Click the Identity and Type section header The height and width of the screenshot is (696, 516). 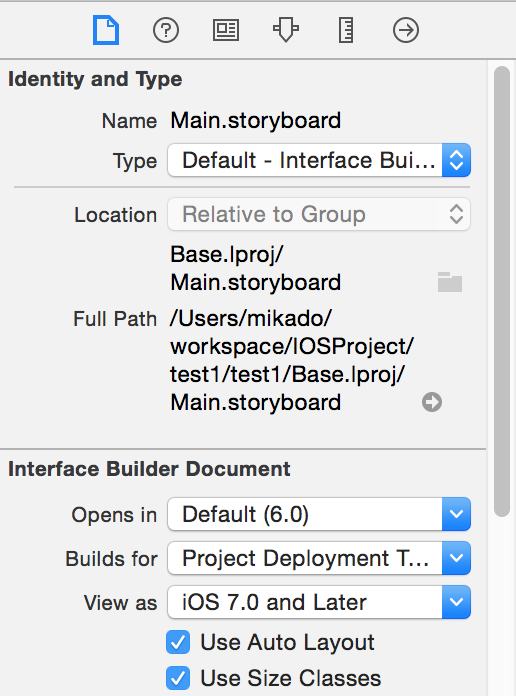95,79
